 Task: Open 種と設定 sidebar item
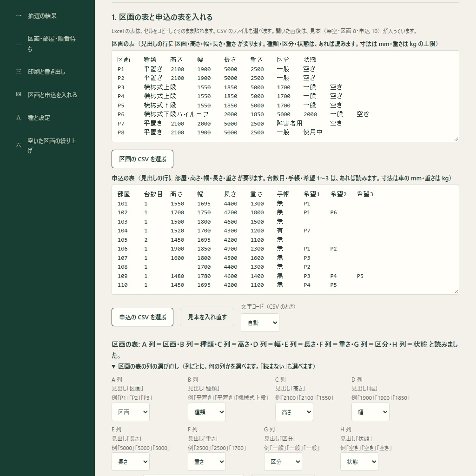click(x=39, y=118)
